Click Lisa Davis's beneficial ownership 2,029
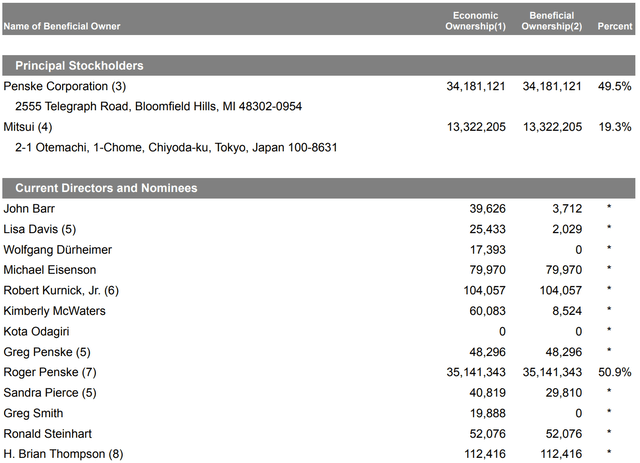Screen dimensions: 640x463 [567, 229]
